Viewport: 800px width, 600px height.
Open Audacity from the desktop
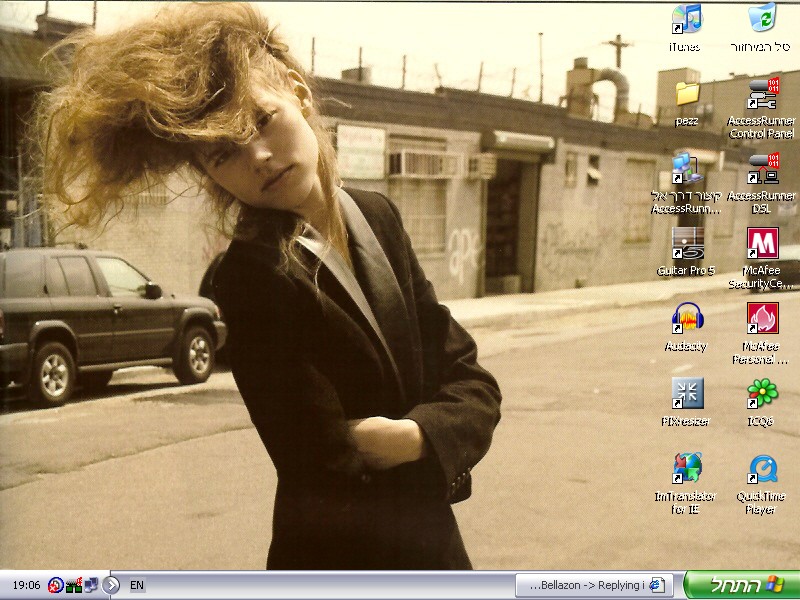[687, 319]
